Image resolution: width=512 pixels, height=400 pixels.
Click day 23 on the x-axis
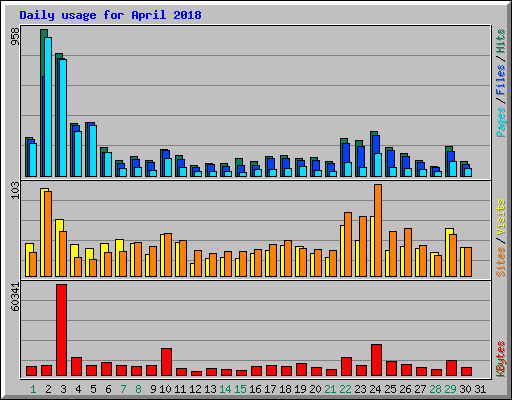click(x=360, y=389)
